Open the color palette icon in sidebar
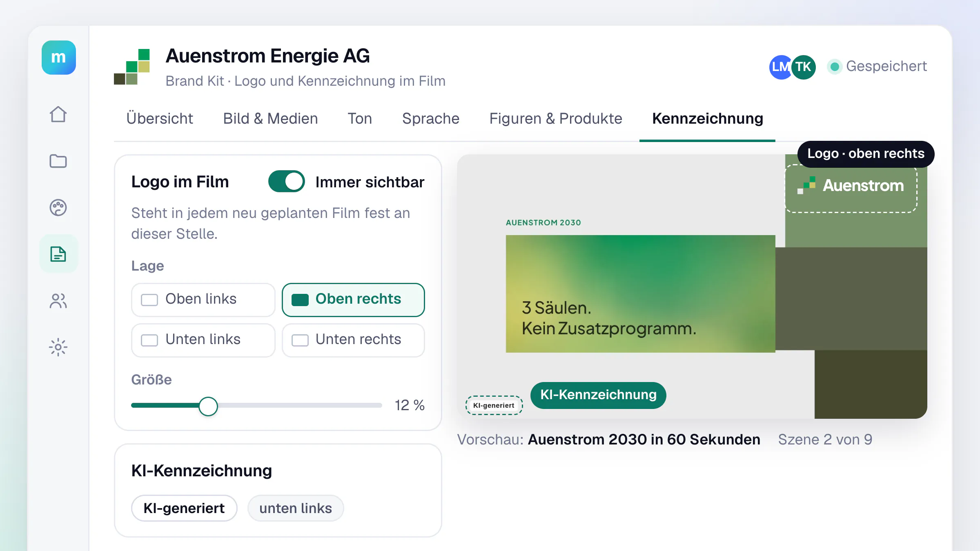 (58, 207)
